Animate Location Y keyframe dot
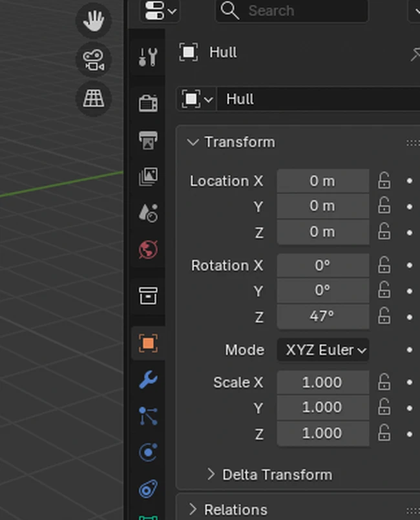Screen dimensions: 420x520 pyautogui.click(x=410, y=207)
